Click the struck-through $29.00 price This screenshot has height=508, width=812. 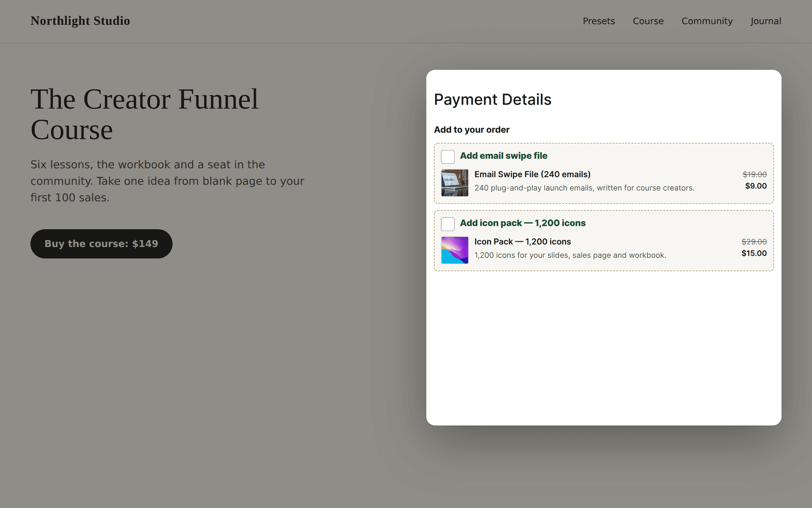(754, 242)
